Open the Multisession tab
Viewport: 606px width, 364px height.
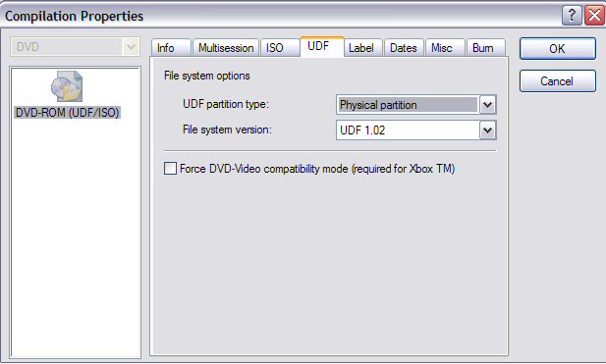click(x=226, y=48)
